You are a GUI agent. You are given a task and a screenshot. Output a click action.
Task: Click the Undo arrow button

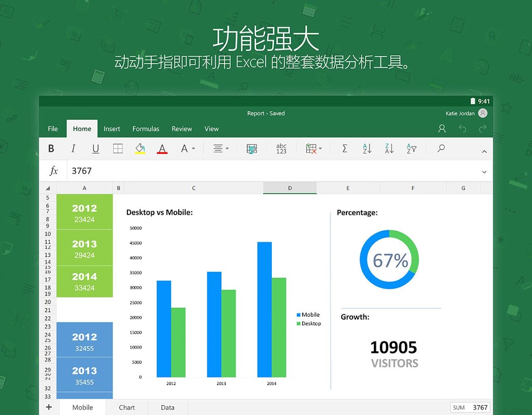pyautogui.click(x=462, y=129)
